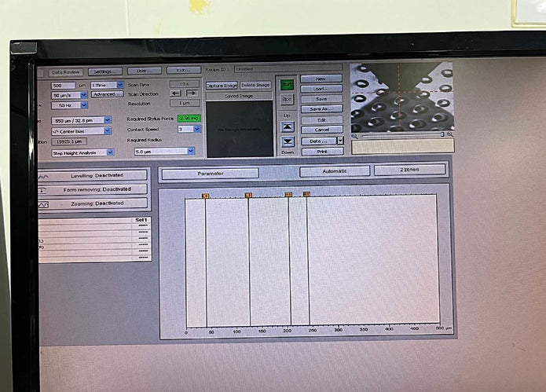Open the Settings... menu
The height and width of the screenshot is (392, 546).
(x=105, y=71)
